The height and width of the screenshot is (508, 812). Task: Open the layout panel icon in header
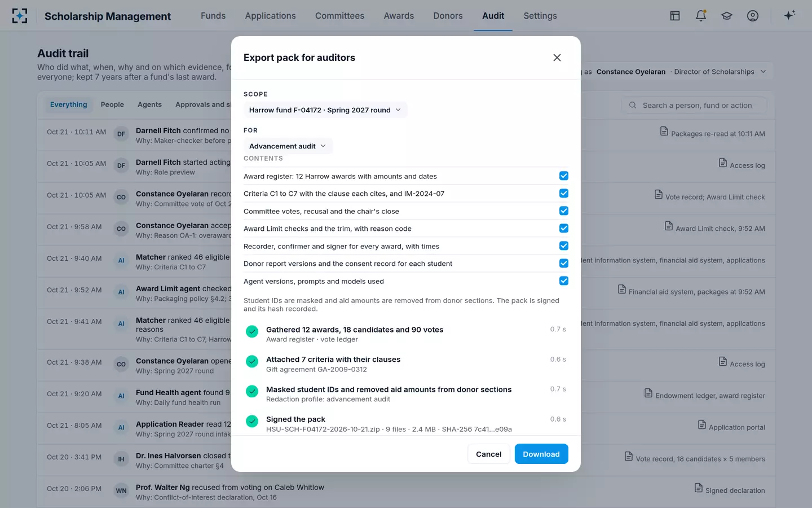tap(675, 16)
